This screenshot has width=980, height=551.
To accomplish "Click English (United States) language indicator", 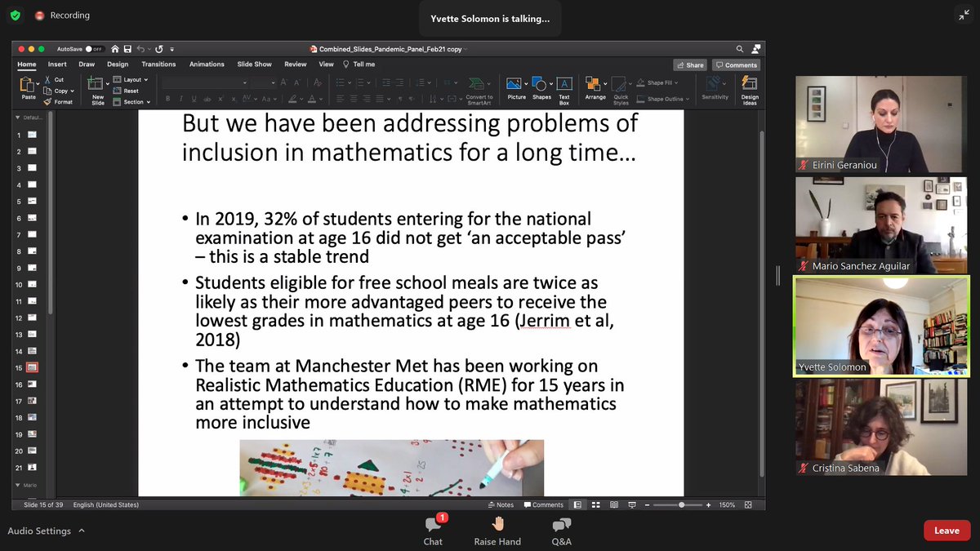I will [106, 504].
